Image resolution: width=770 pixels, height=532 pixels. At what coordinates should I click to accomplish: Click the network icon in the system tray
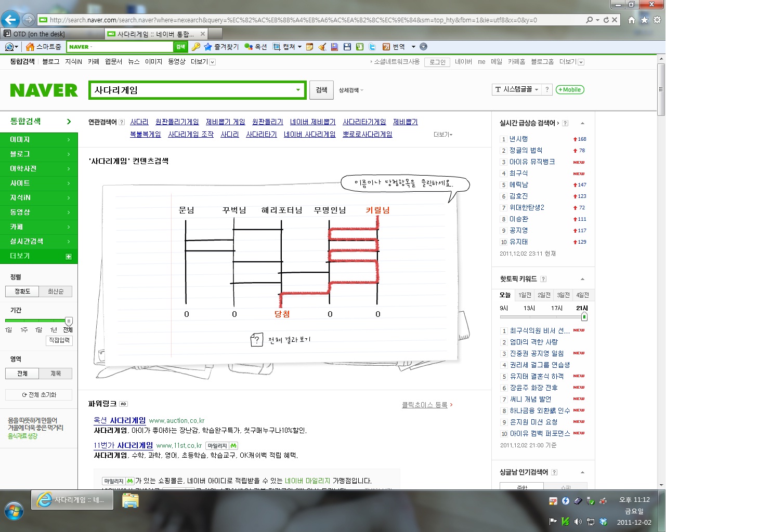(x=591, y=522)
